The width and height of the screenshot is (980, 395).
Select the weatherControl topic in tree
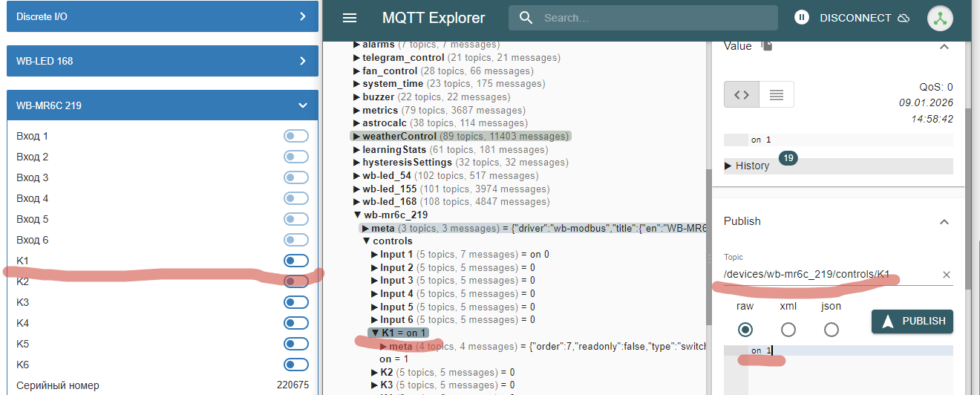[399, 137]
